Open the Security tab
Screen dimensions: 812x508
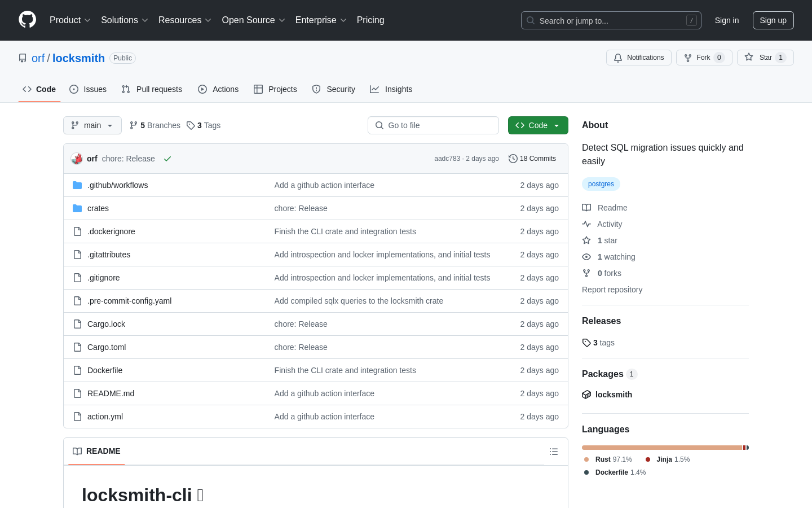(x=334, y=89)
